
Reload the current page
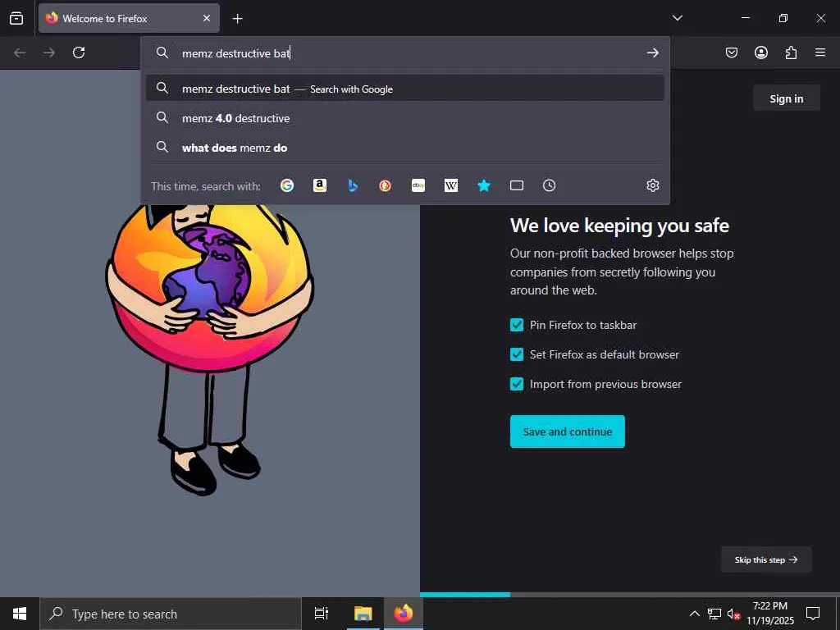coord(79,52)
